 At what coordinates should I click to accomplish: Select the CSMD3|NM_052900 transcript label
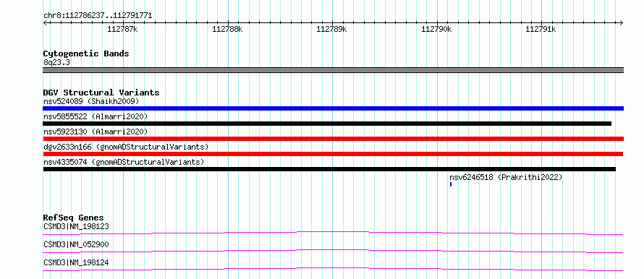[x=76, y=244]
